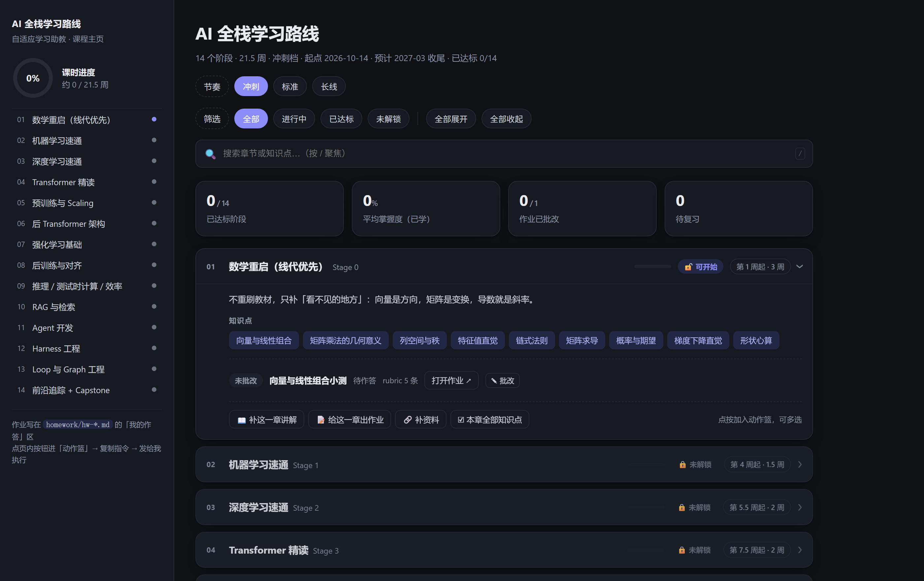Click the status dot beside 强化学习基础
Viewport: 924px width, 581px height.
pyautogui.click(x=154, y=244)
